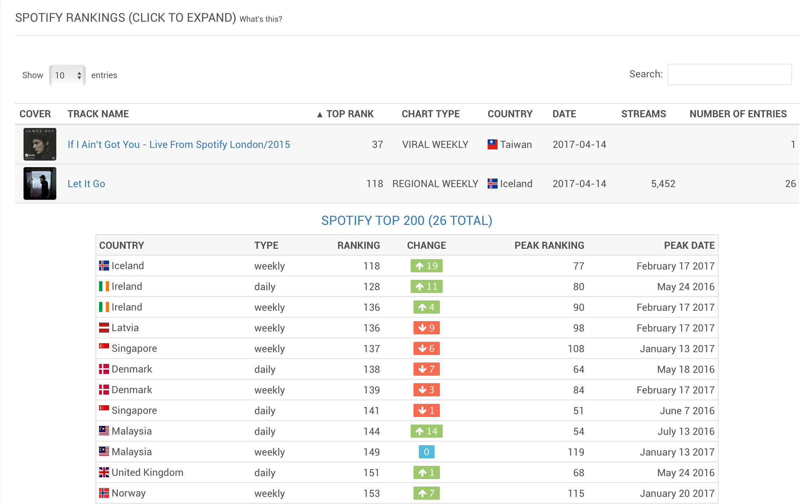812x504 pixels.
Task: Sort by the Streams column header
Action: tap(643, 114)
